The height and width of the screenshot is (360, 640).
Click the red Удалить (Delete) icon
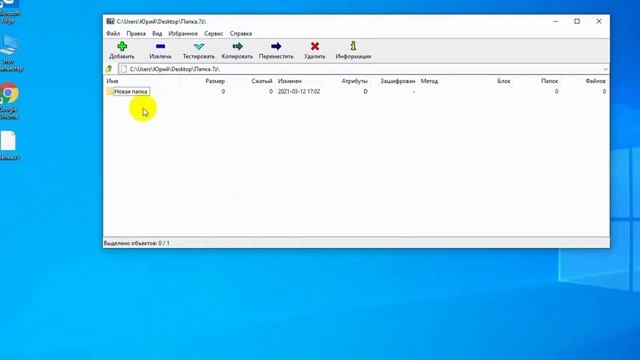[315, 47]
